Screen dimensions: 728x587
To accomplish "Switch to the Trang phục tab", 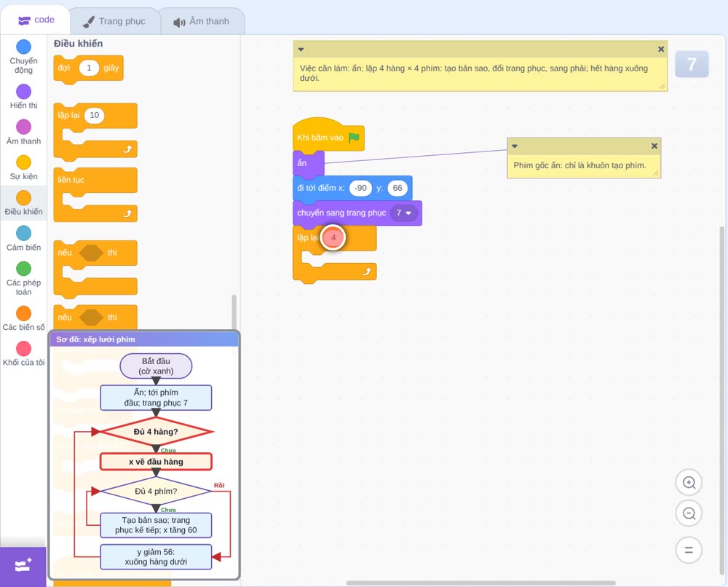I will point(114,21).
